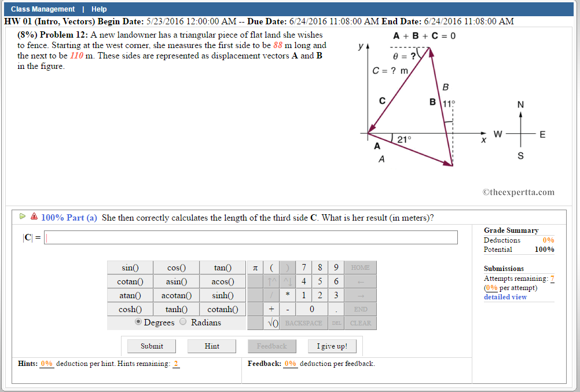The width and height of the screenshot is (580, 392).
Task: Clear the answer with the CLEAR key
Action: click(359, 323)
